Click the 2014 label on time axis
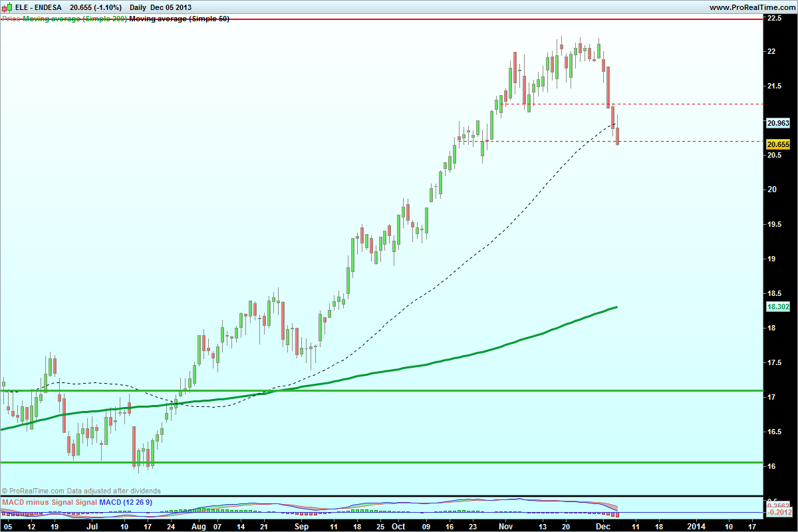Image resolution: width=798 pixels, height=532 pixels. click(x=697, y=525)
